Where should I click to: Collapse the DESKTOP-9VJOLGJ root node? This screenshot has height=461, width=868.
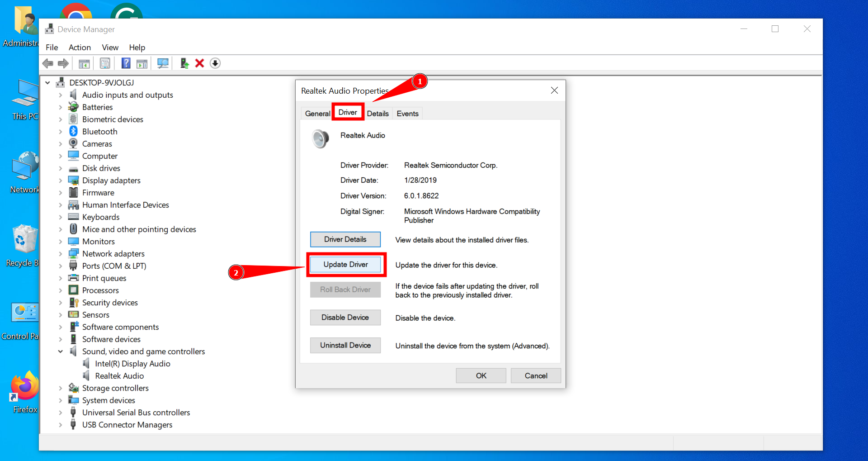pyautogui.click(x=47, y=83)
